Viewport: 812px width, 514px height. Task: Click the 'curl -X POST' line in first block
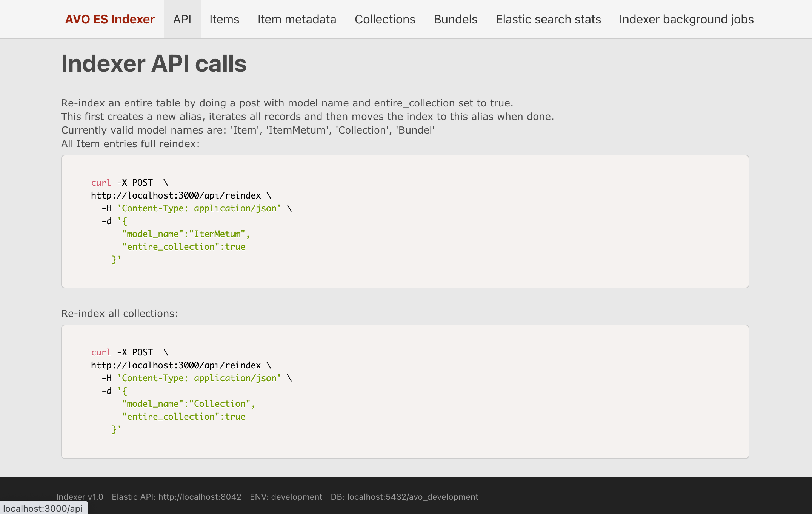pyautogui.click(x=129, y=183)
